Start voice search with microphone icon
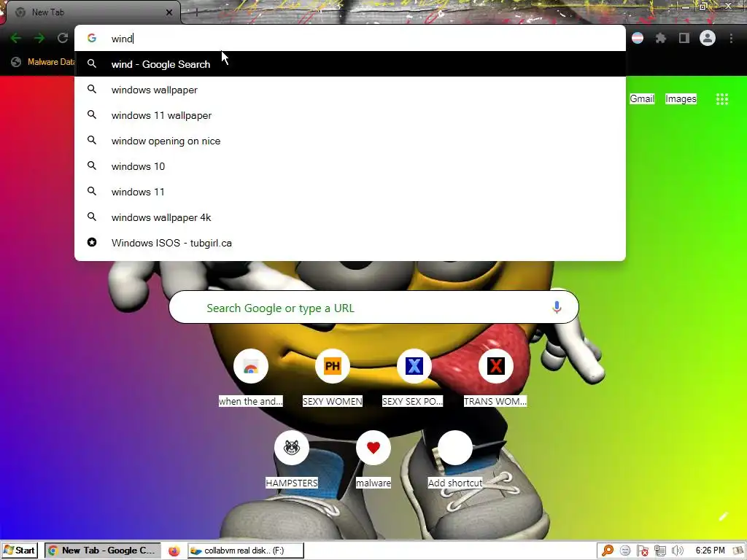The image size is (747, 560). (557, 308)
